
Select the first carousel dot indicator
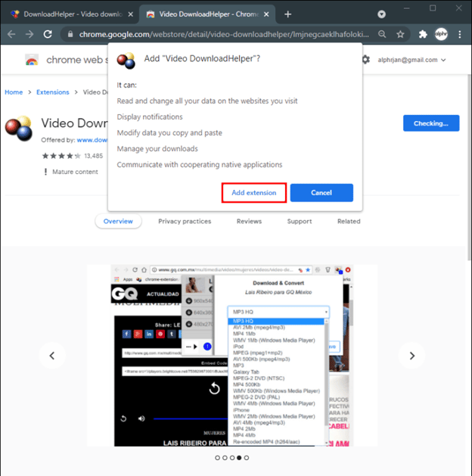[217, 458]
